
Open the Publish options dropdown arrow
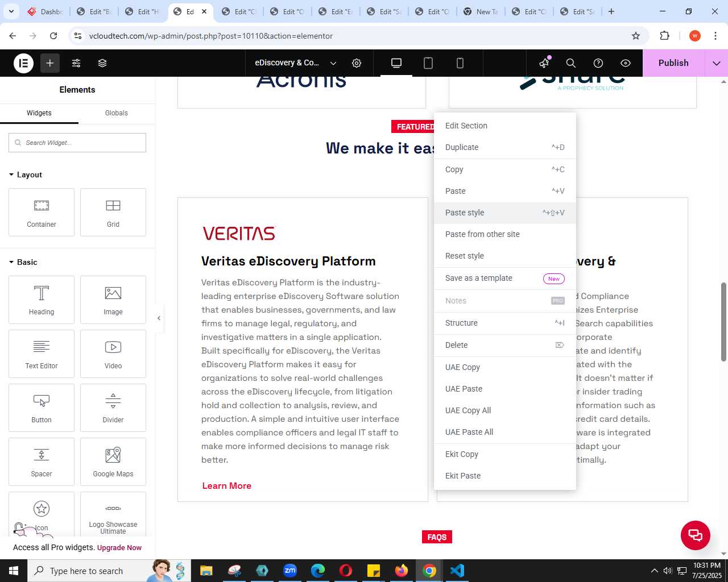click(716, 63)
